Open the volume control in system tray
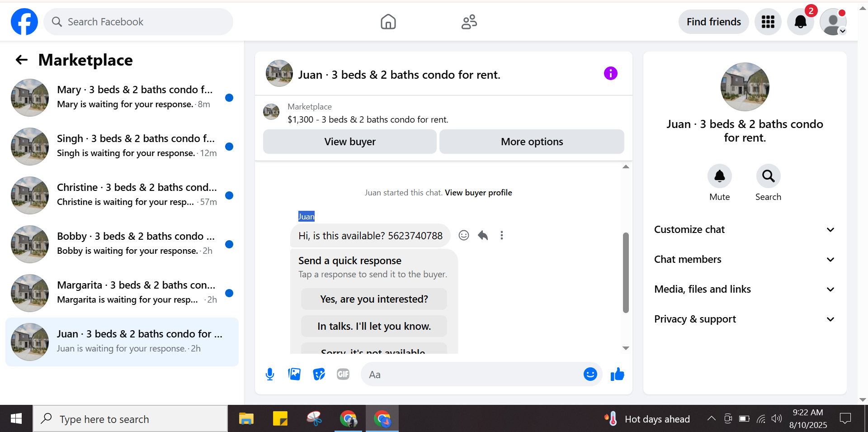The width and height of the screenshot is (868, 432). pos(776,419)
